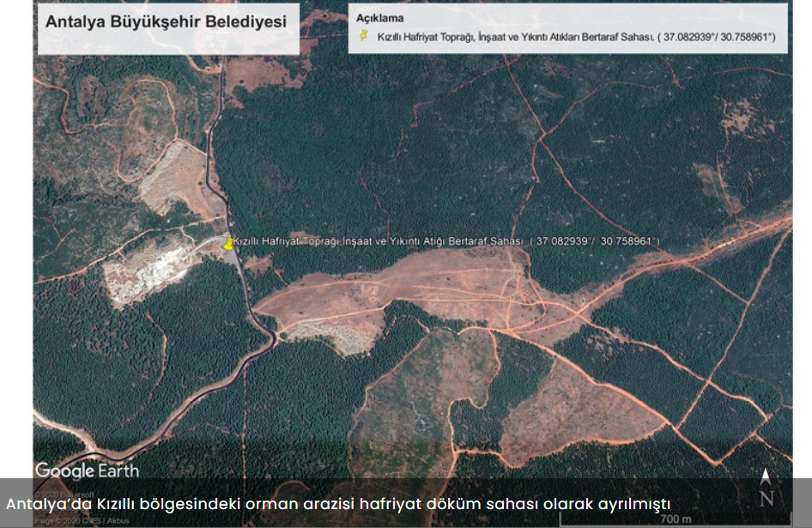The height and width of the screenshot is (528, 812).
Task: Select the Kızıllı Hafriyat legend entry text
Action: click(x=576, y=37)
